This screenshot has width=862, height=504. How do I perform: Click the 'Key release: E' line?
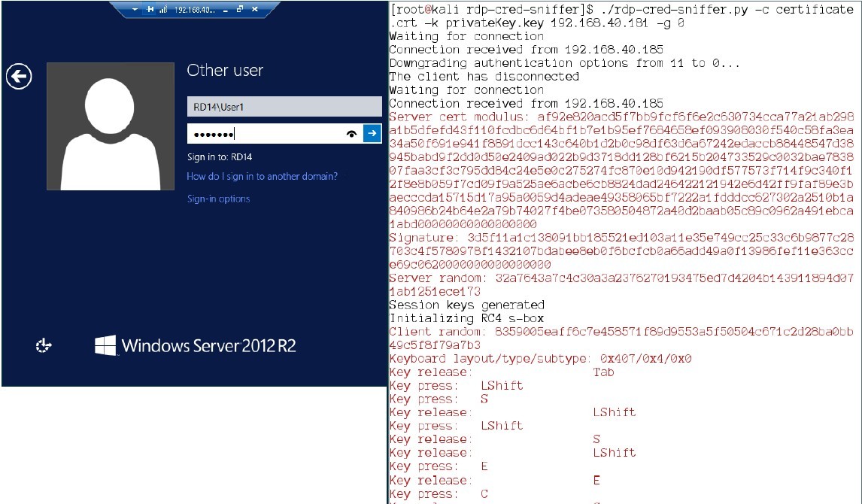pos(495,481)
